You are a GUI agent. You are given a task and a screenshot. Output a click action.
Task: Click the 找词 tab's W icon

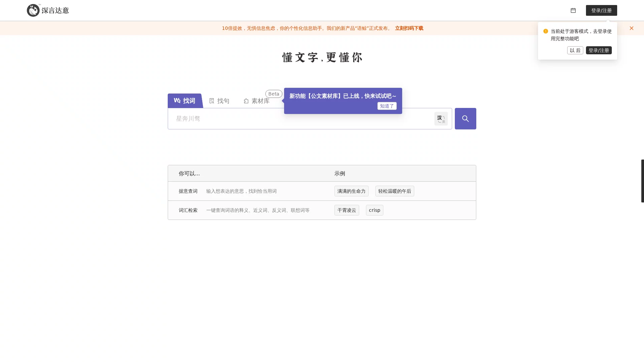pyautogui.click(x=177, y=100)
